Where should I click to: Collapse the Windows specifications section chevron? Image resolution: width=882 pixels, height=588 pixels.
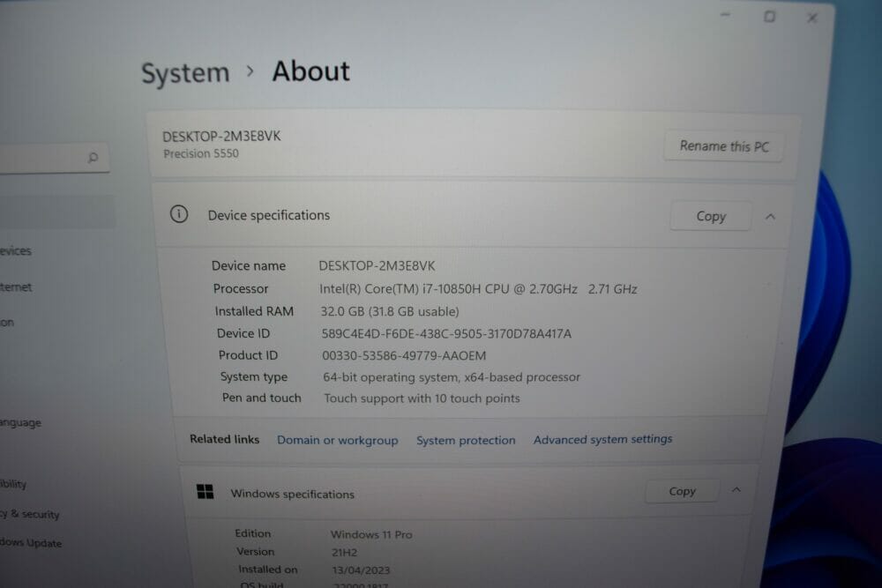pyautogui.click(x=736, y=490)
